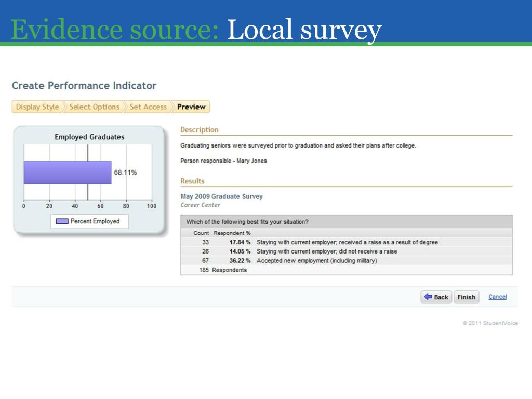The width and height of the screenshot is (532, 399).
Task: Click the Respondent % column header
Action: [x=232, y=233]
